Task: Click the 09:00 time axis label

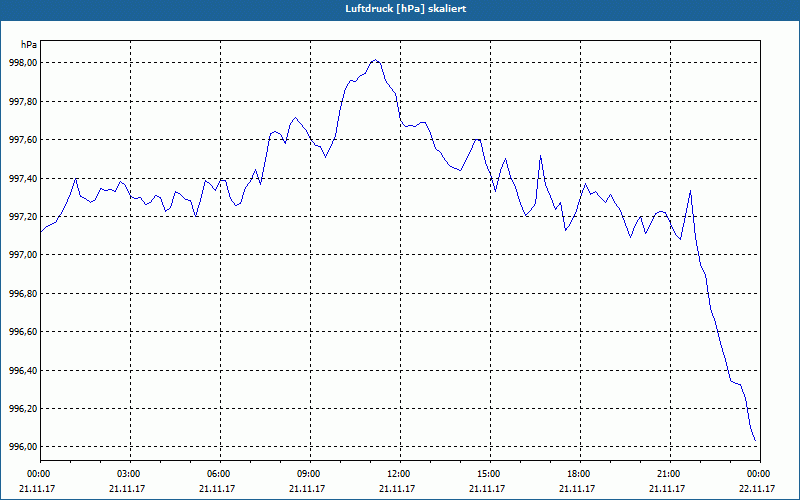Action: pos(308,474)
